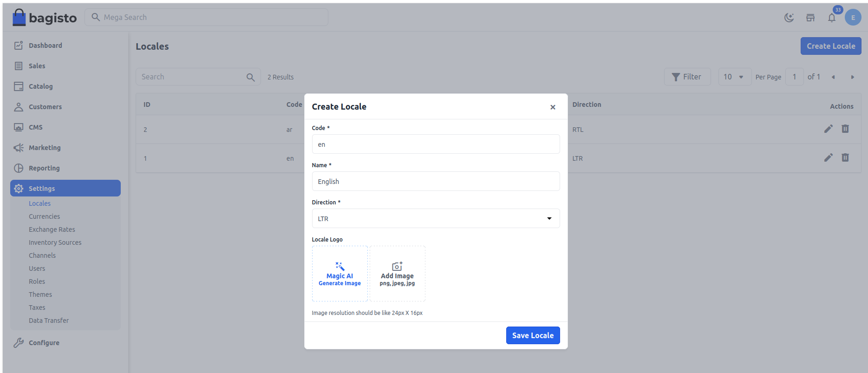Click the search magnifier in Locales
The image size is (868, 373).
tap(250, 77)
